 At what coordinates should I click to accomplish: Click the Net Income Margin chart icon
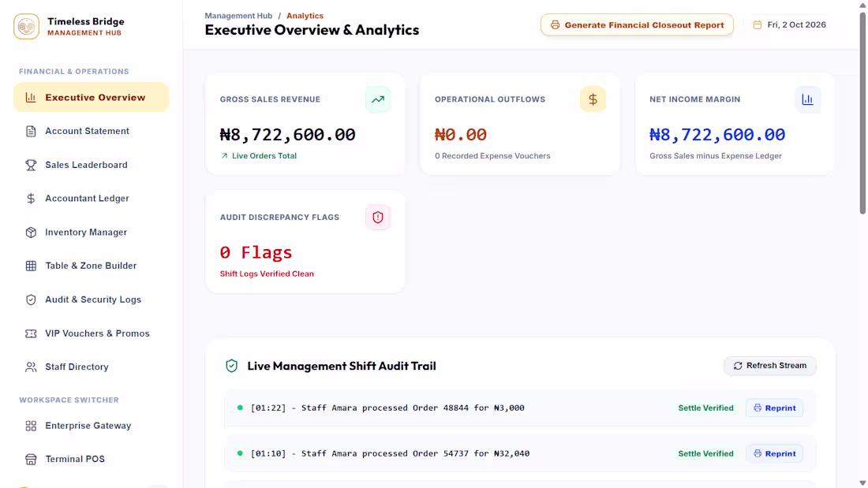(x=808, y=99)
